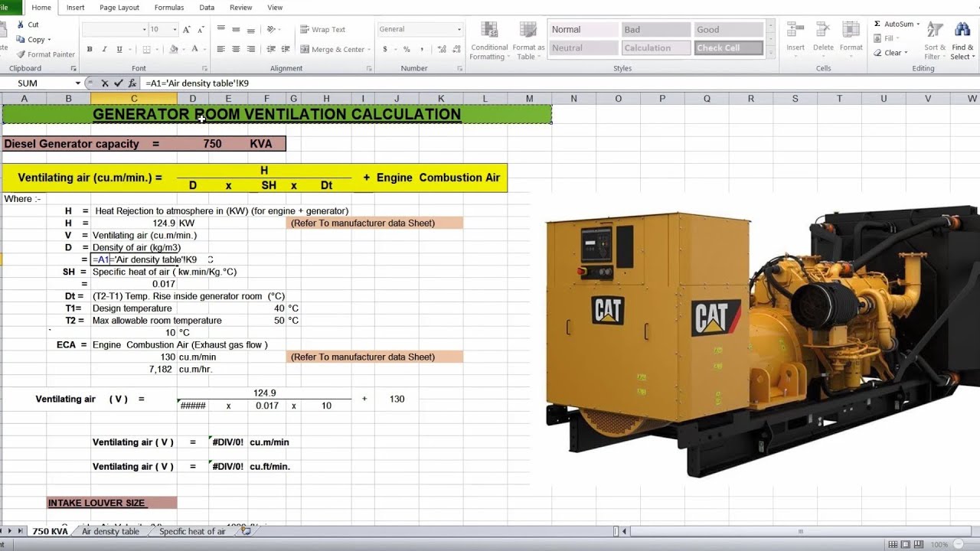Open Format as Table gallery
980x551 pixels.
(528, 41)
